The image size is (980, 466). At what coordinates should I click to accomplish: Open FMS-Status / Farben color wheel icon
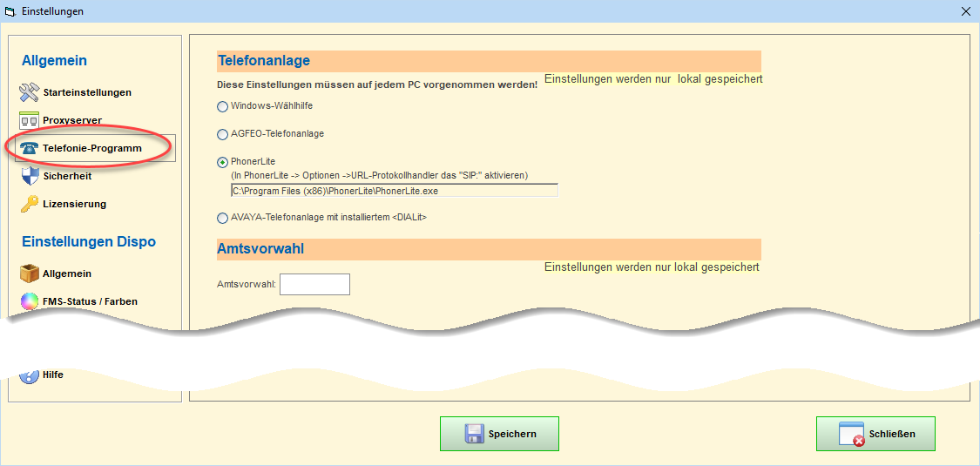tap(30, 301)
